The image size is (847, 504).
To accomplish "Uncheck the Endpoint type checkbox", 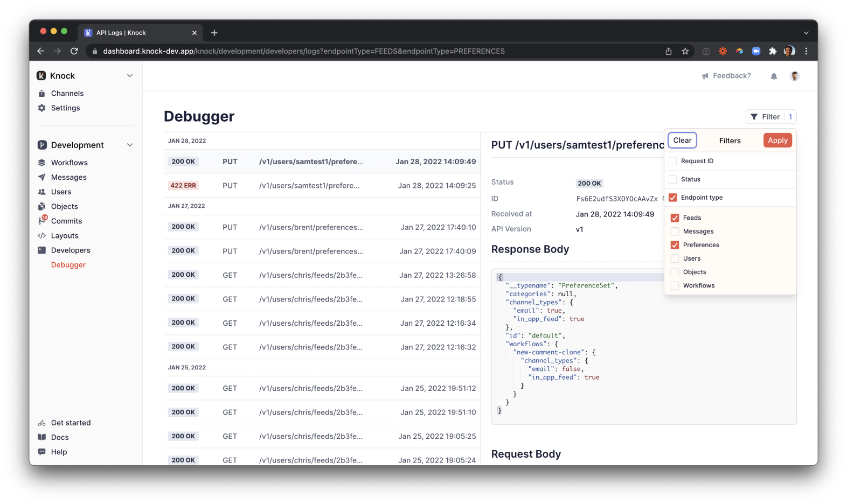I will point(673,198).
